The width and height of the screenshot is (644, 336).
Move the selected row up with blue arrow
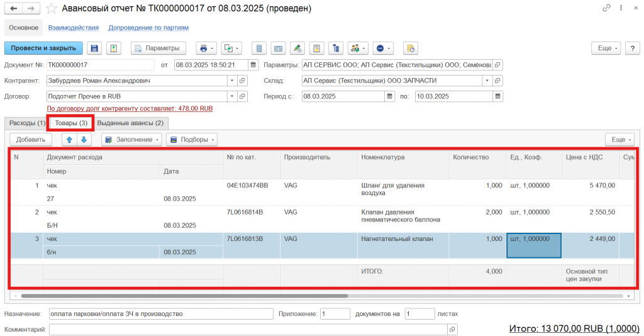tap(70, 140)
